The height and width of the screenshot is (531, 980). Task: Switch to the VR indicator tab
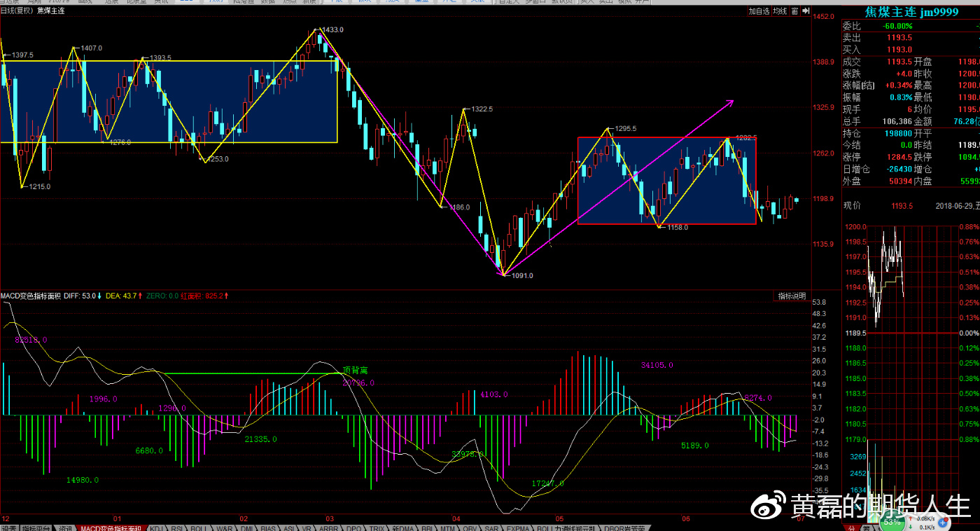[x=307, y=528]
